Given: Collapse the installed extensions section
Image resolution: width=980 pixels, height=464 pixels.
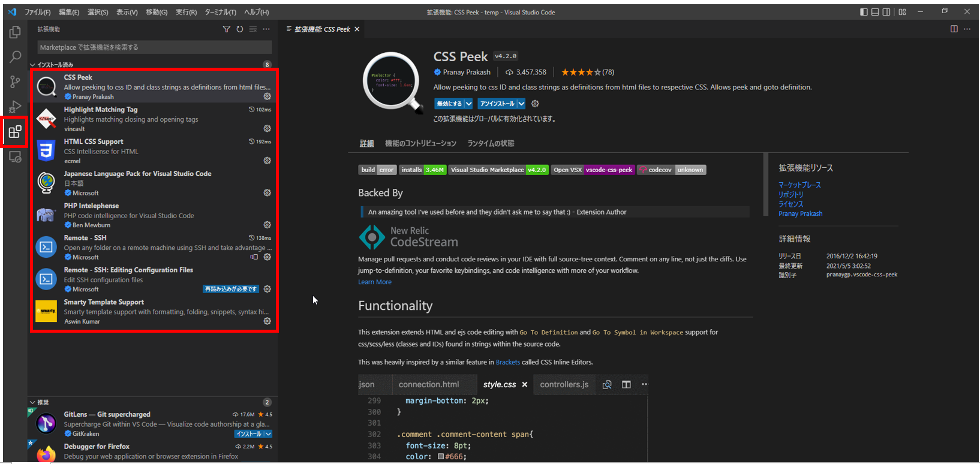Looking at the screenshot, I should click(x=32, y=65).
